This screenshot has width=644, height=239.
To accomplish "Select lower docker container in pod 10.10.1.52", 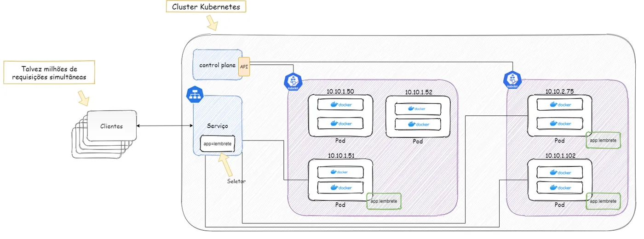I will 418,124.
